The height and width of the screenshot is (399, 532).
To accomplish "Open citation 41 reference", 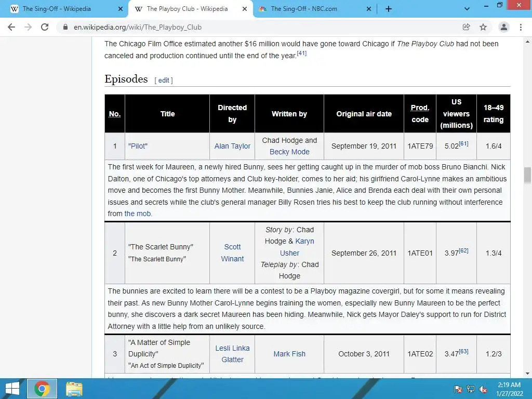I will click(302, 54).
